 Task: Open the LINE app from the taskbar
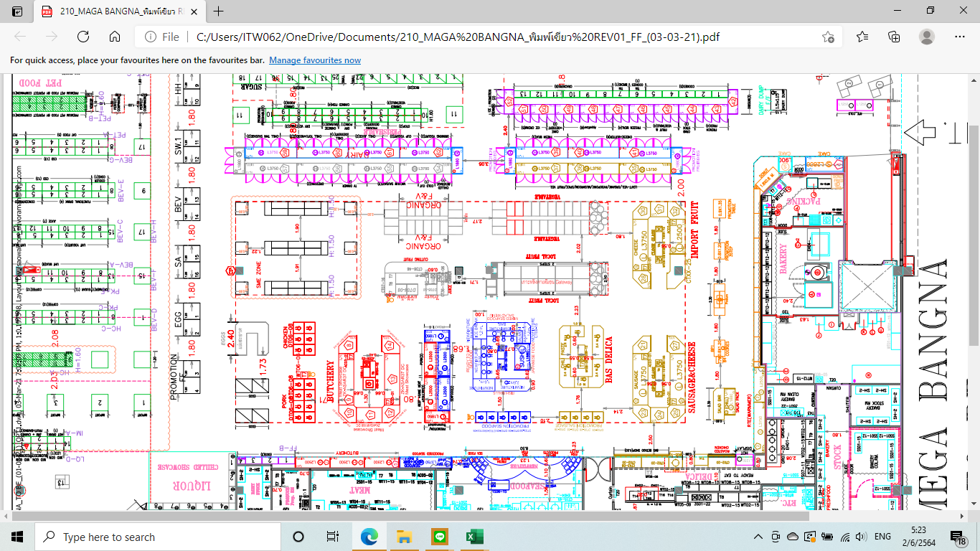pos(440,537)
